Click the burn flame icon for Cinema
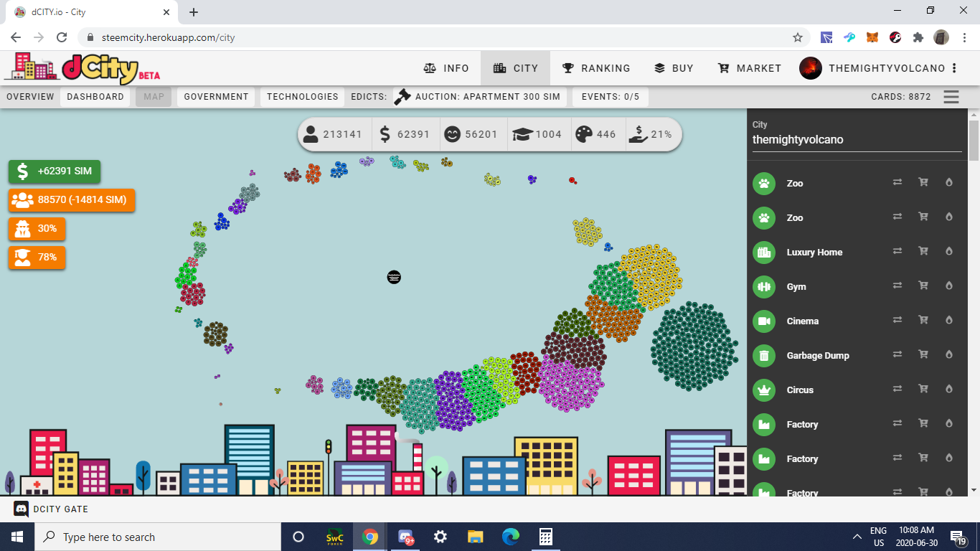Screen dimensions: 980x551 (x=949, y=321)
